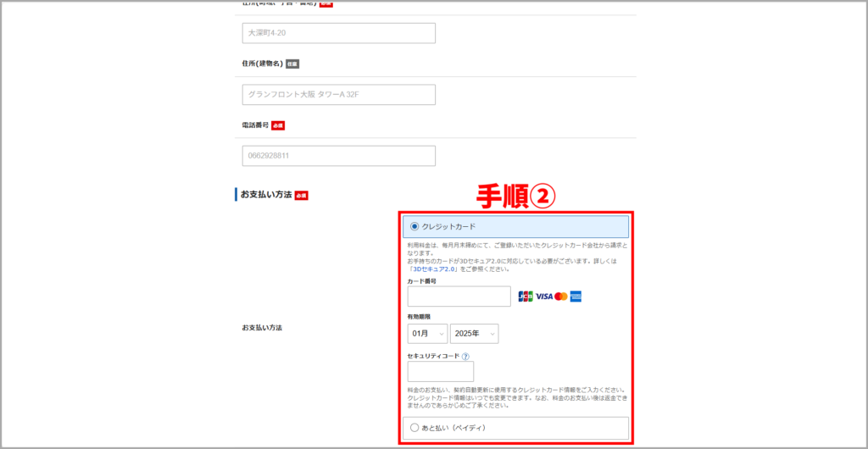Click the phone number field 0662928811
The width and height of the screenshot is (868, 449).
[338, 156]
